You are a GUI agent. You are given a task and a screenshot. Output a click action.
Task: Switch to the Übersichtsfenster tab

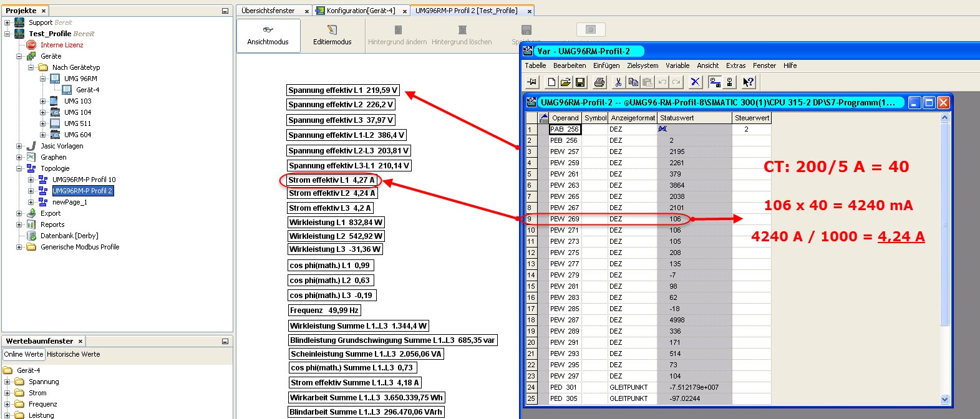[268, 11]
